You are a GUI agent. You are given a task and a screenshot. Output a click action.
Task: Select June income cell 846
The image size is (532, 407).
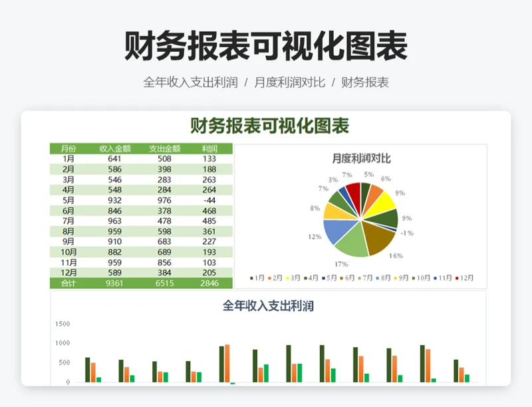tap(114, 211)
